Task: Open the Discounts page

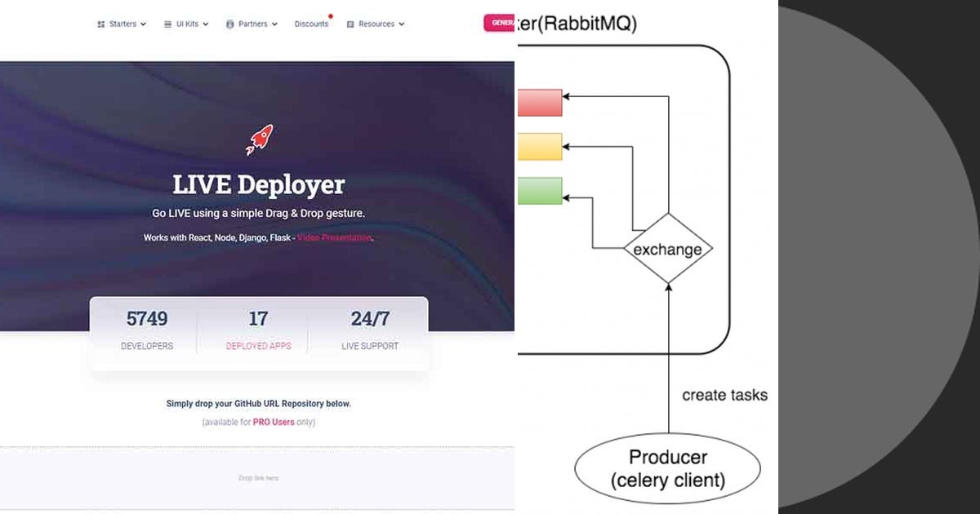Action: tap(312, 24)
